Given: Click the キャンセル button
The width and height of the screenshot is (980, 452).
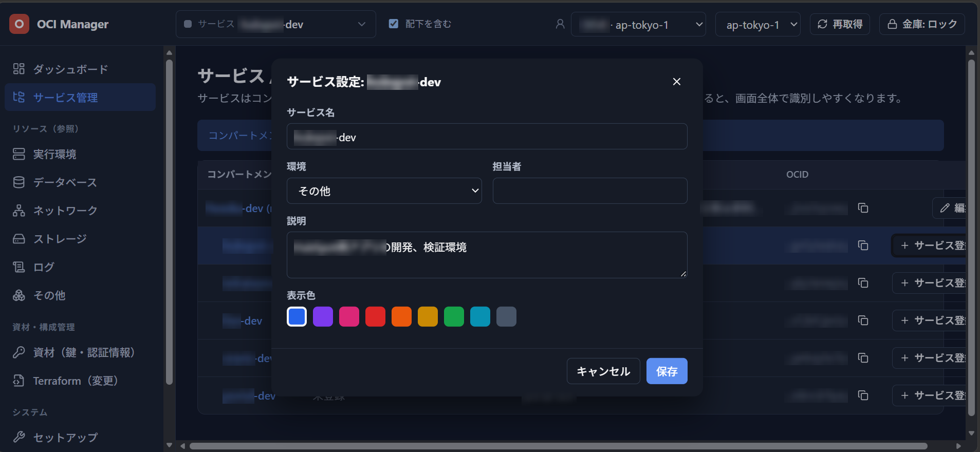Looking at the screenshot, I should point(603,371).
